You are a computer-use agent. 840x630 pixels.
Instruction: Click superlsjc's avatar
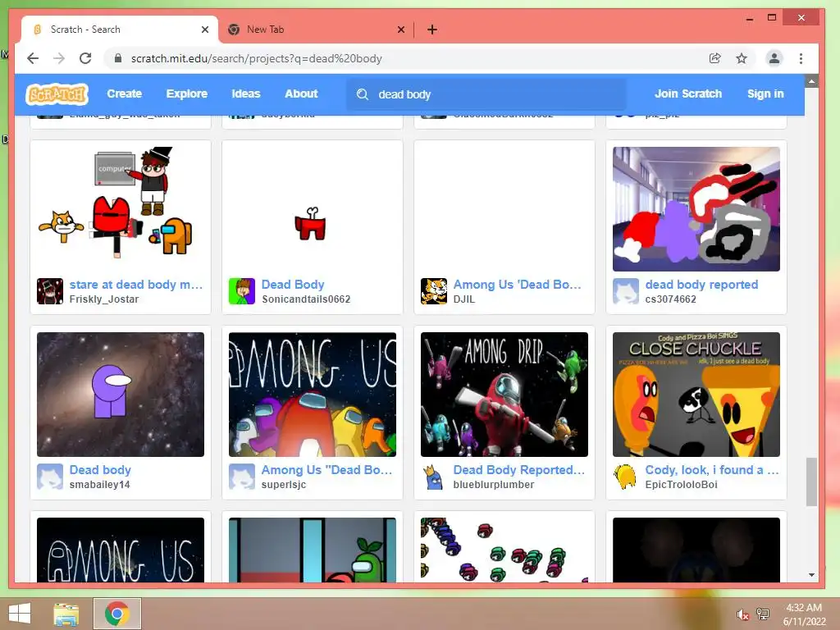click(242, 477)
